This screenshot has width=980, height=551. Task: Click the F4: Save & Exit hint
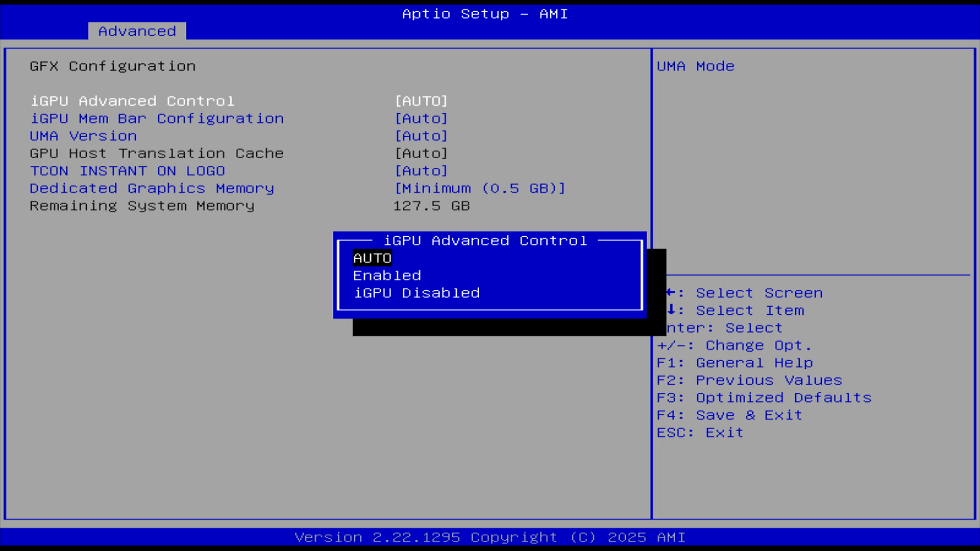(729, 415)
